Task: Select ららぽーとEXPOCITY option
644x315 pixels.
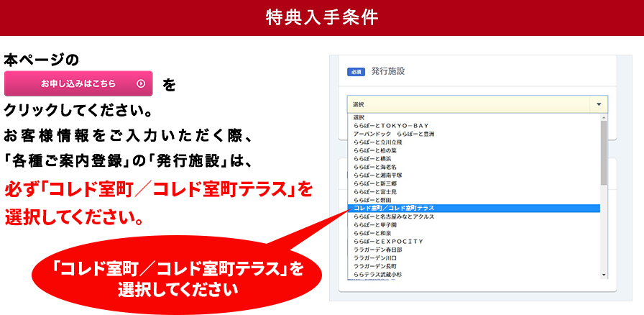Action: click(x=389, y=241)
